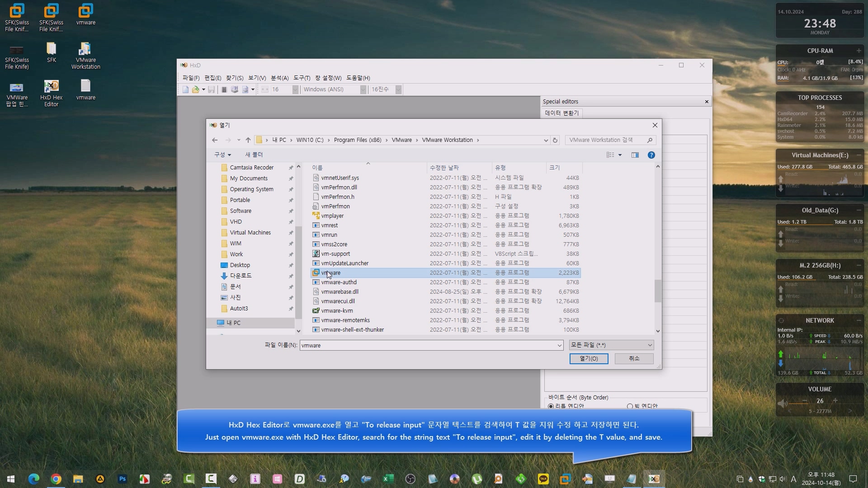The height and width of the screenshot is (488, 868).
Task: Open recent locations dropdown arrow
Action: point(239,140)
